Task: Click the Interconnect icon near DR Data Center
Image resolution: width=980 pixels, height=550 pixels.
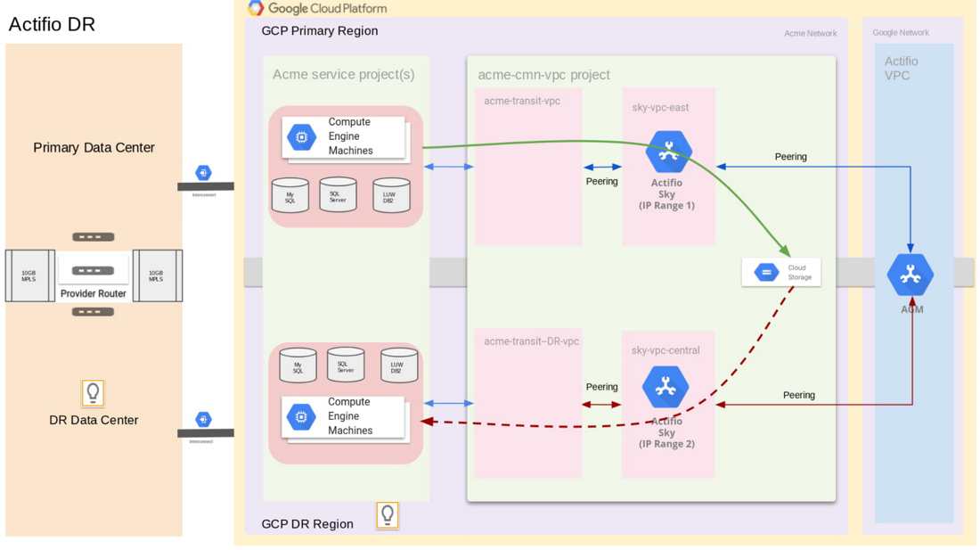Action: click(203, 419)
